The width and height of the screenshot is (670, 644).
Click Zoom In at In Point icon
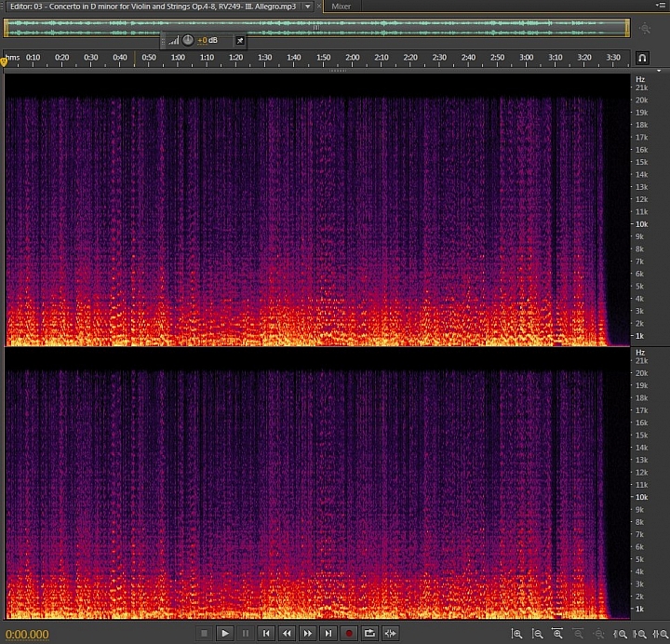point(620,634)
